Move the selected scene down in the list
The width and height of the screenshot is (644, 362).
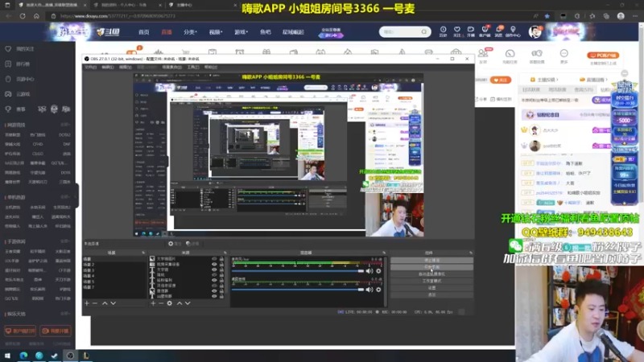[x=113, y=303]
